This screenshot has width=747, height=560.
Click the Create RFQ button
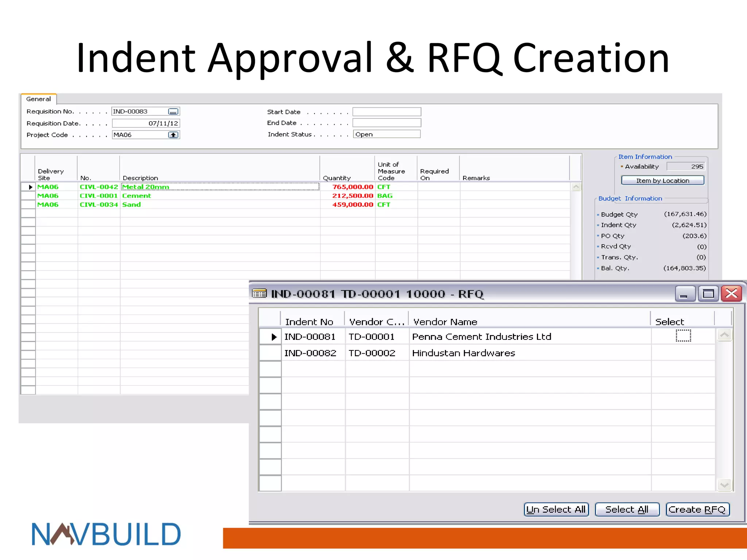point(697,509)
